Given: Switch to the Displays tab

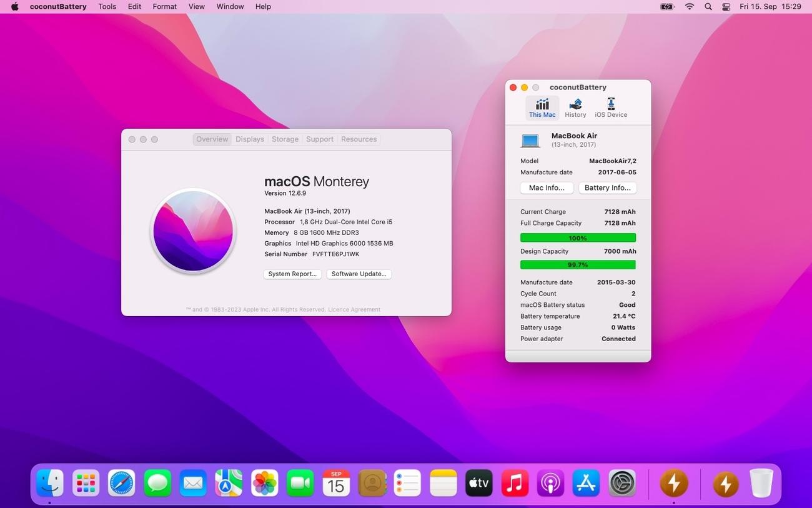Looking at the screenshot, I should pos(250,139).
